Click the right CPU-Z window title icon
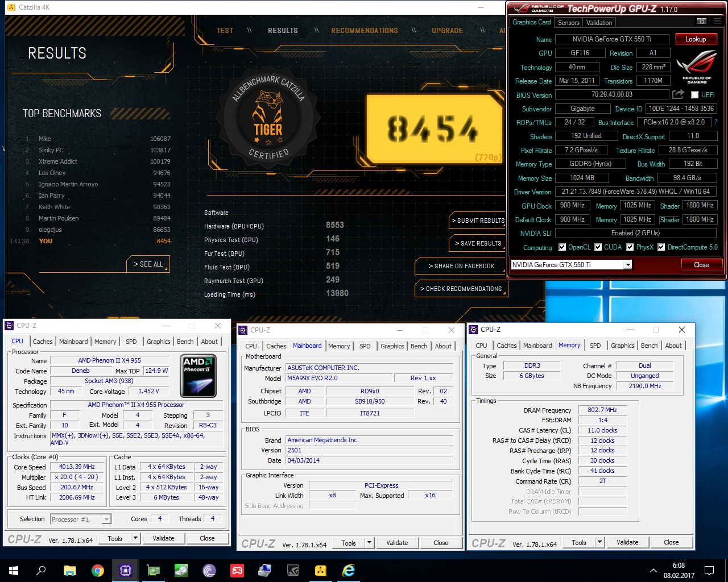Viewport: 728px width, 582px height. tap(473, 330)
